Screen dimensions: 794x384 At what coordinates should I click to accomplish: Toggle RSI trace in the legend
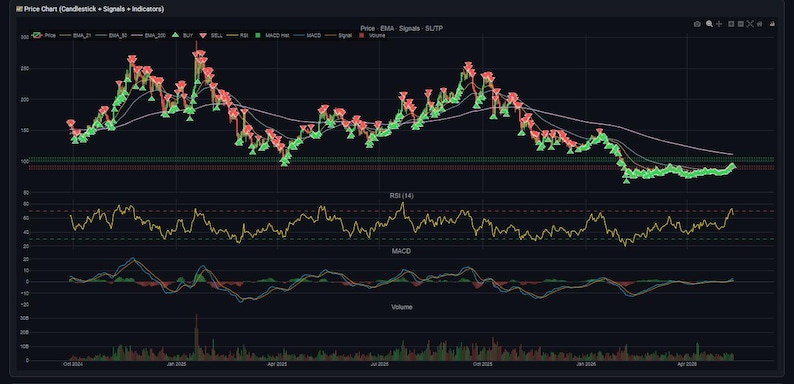click(x=237, y=35)
